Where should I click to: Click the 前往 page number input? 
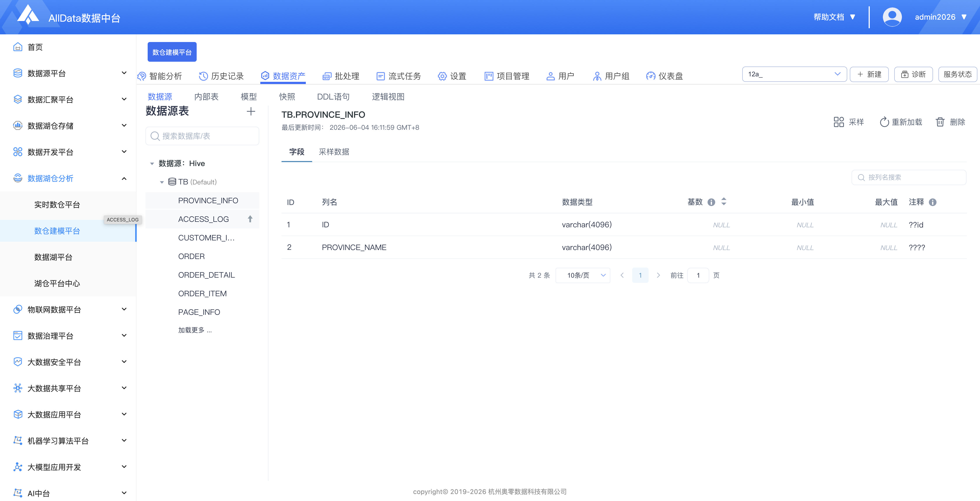pyautogui.click(x=698, y=275)
